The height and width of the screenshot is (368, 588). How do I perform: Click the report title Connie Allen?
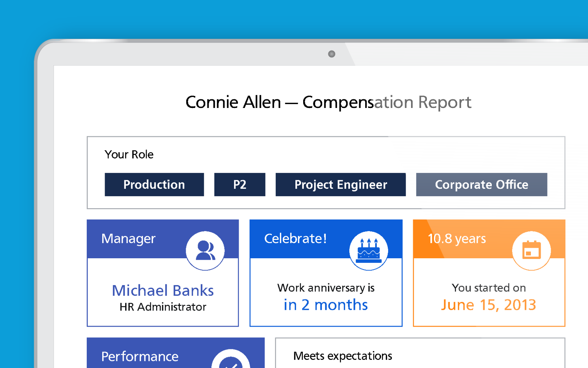[329, 102]
